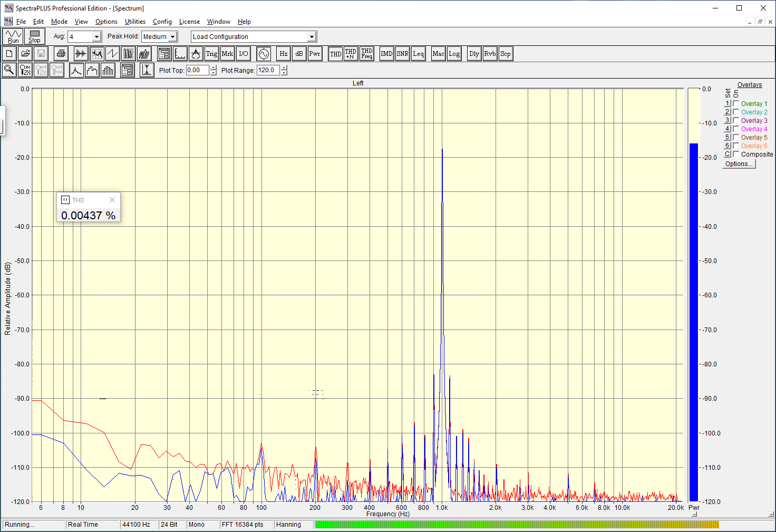Open the Peak Hold dropdown
Screen dimensions: 776x532
point(172,37)
